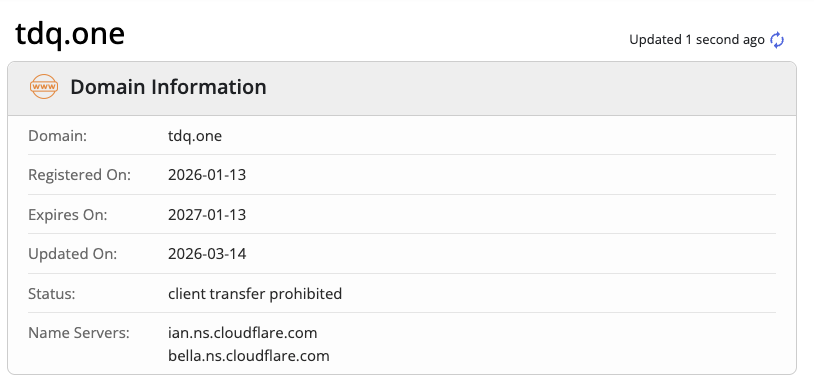Click the Name Servers: field label

(79, 333)
